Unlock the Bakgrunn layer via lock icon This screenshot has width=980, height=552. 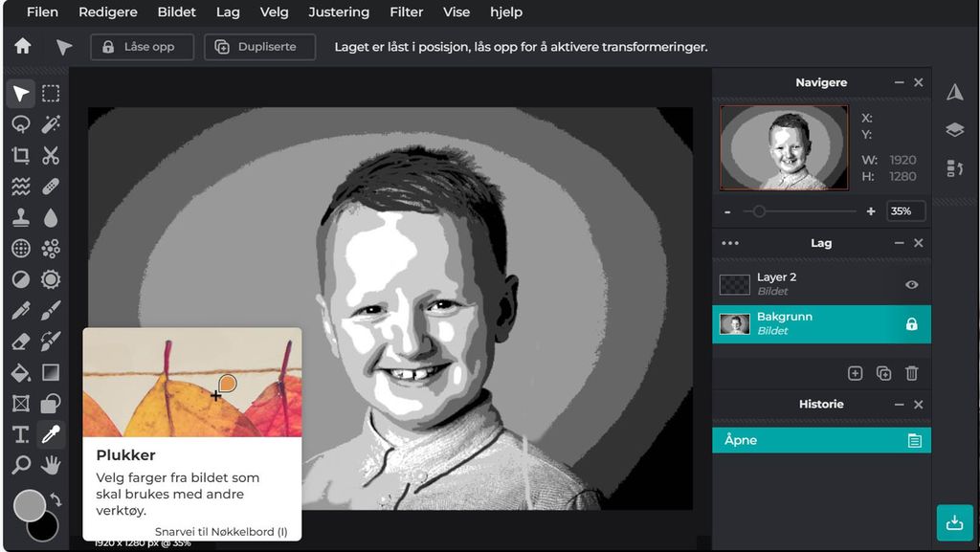[912, 325]
